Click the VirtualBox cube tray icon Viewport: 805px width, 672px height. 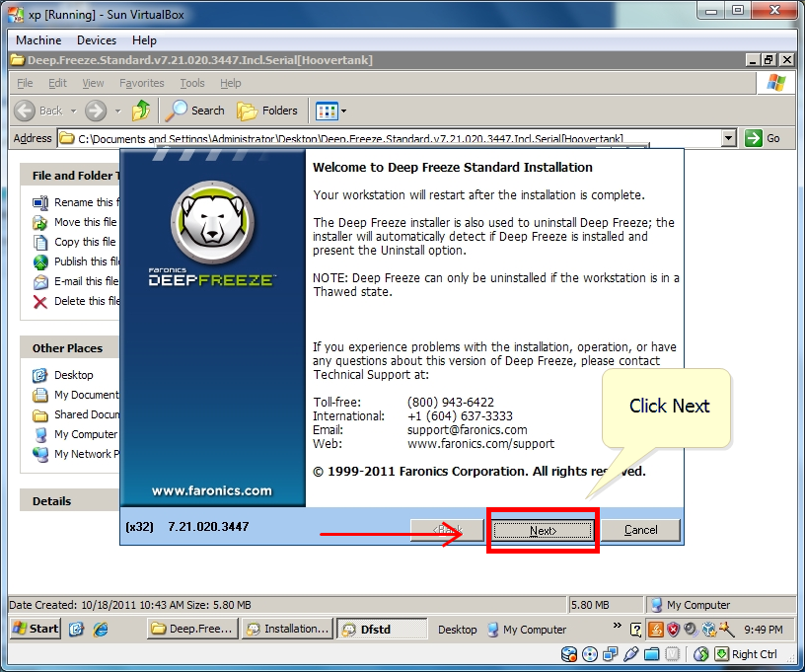(709, 630)
